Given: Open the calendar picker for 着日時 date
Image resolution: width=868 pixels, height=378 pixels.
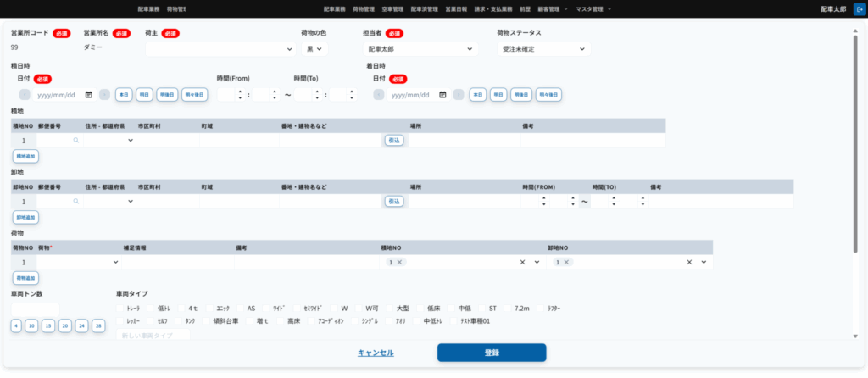Looking at the screenshot, I should (442, 95).
